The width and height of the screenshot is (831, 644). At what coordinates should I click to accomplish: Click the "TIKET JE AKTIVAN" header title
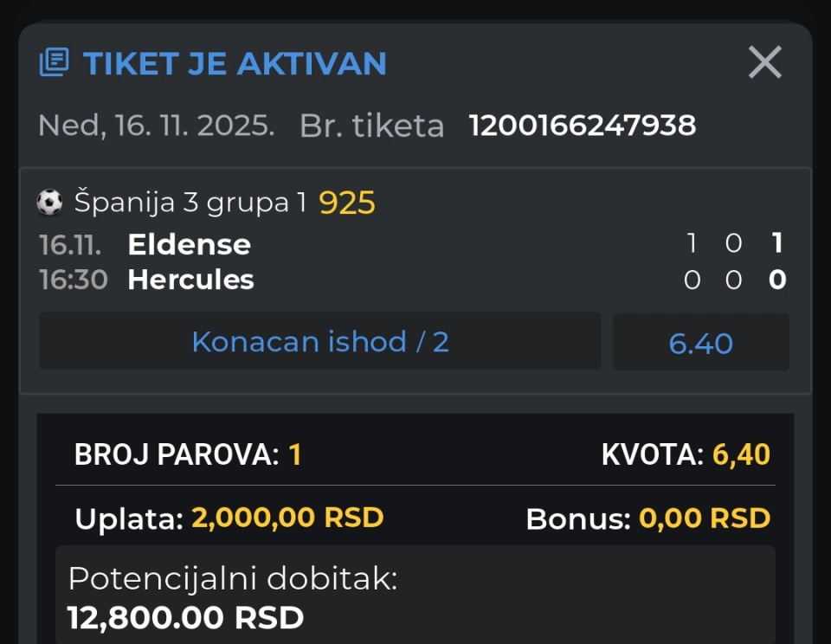pyautogui.click(x=235, y=63)
